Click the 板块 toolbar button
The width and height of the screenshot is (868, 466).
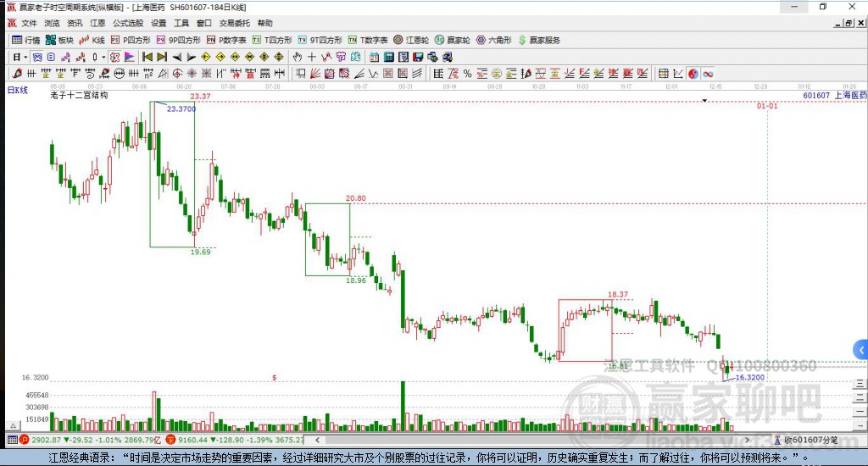click(59, 41)
